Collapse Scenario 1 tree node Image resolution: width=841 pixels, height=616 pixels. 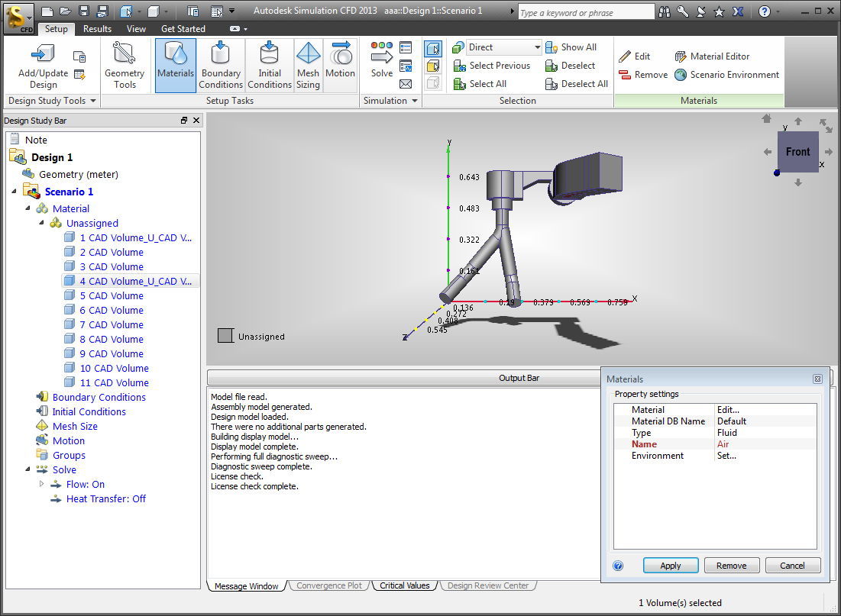point(14,192)
